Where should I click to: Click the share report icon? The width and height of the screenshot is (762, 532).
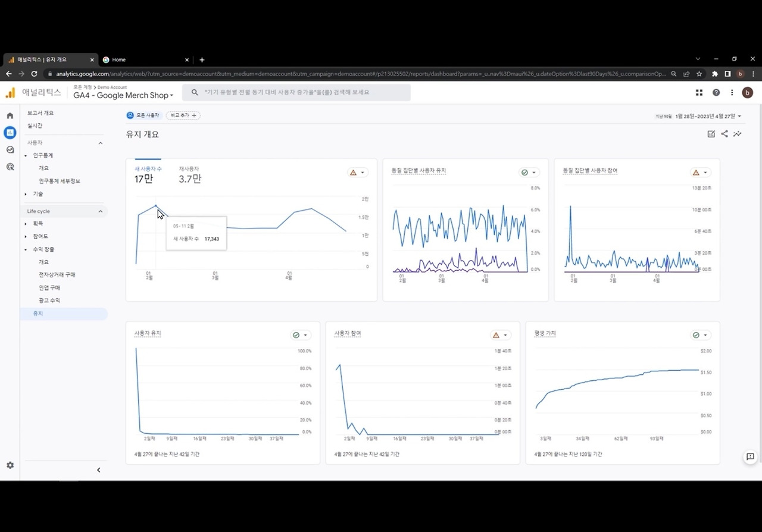pyautogui.click(x=724, y=134)
